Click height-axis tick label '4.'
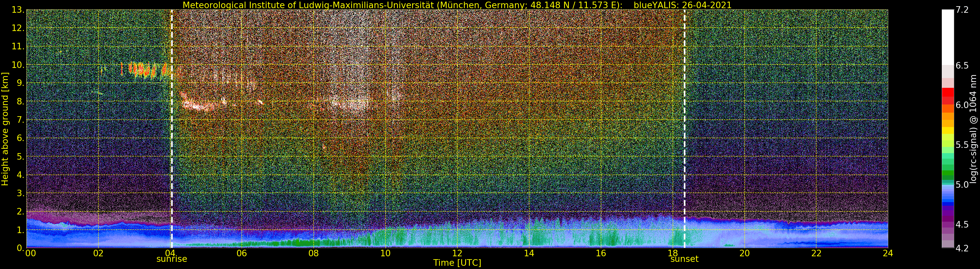Screen dimensions: 980x269 (x=21, y=175)
